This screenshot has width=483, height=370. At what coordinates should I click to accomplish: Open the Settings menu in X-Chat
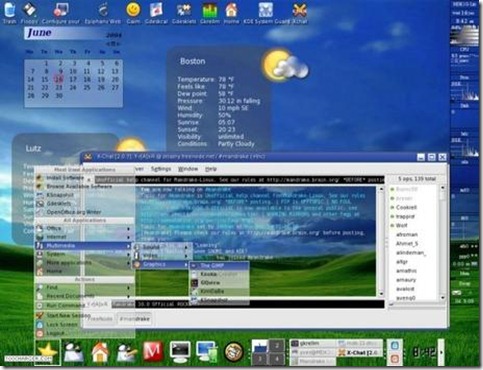[161, 169]
